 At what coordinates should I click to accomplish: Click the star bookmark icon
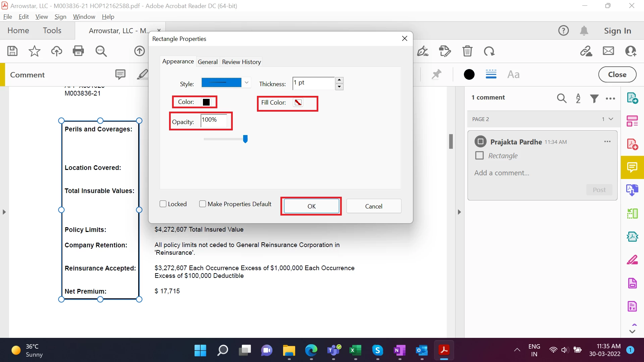coord(34,51)
